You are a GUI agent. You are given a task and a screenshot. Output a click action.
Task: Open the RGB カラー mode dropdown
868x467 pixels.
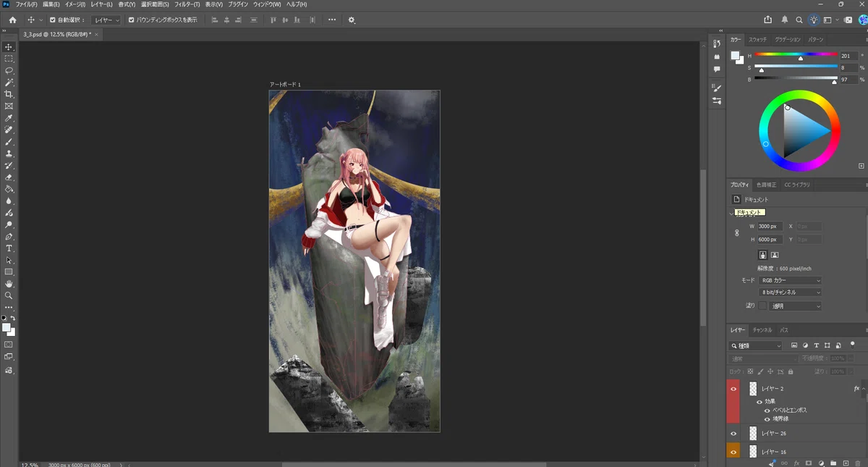click(791, 280)
